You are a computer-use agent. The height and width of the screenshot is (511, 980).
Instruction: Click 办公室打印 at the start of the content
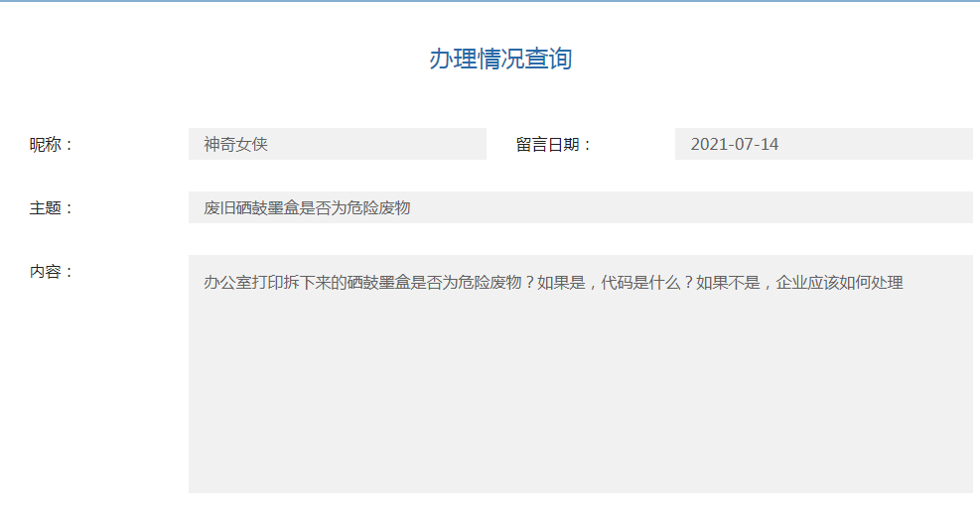click(x=243, y=283)
